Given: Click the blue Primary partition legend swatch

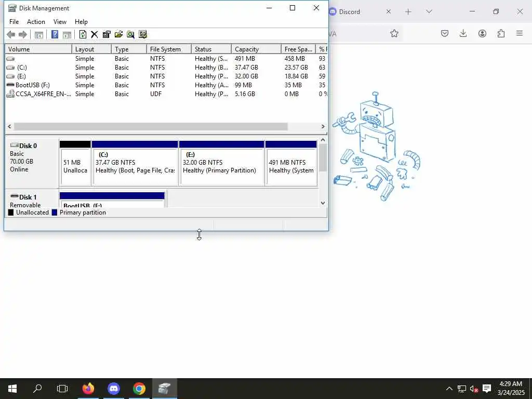Looking at the screenshot, I should point(54,212).
